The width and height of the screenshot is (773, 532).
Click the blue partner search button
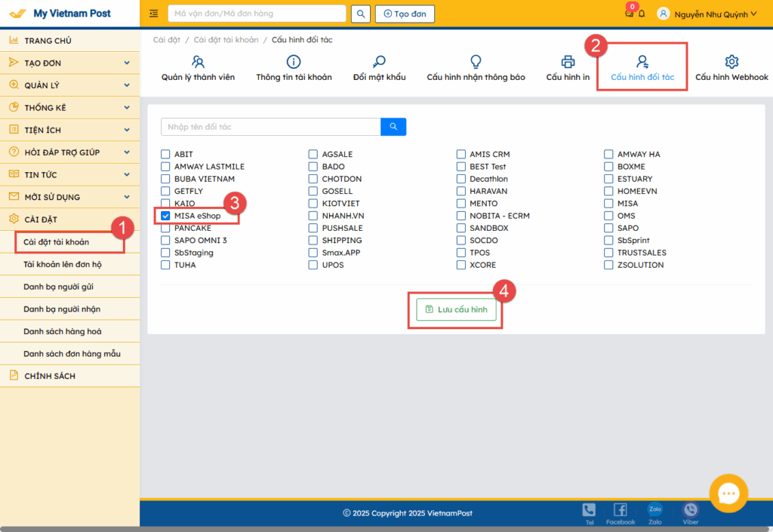(393, 127)
